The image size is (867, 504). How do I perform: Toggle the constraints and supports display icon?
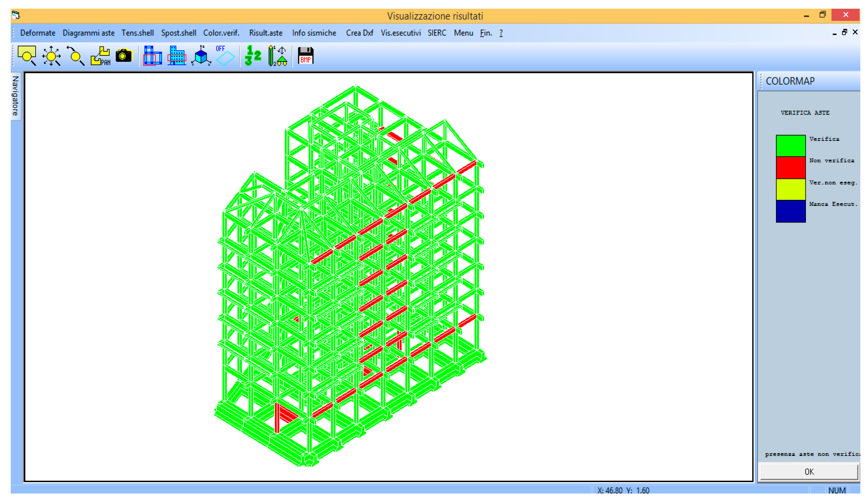tap(278, 56)
